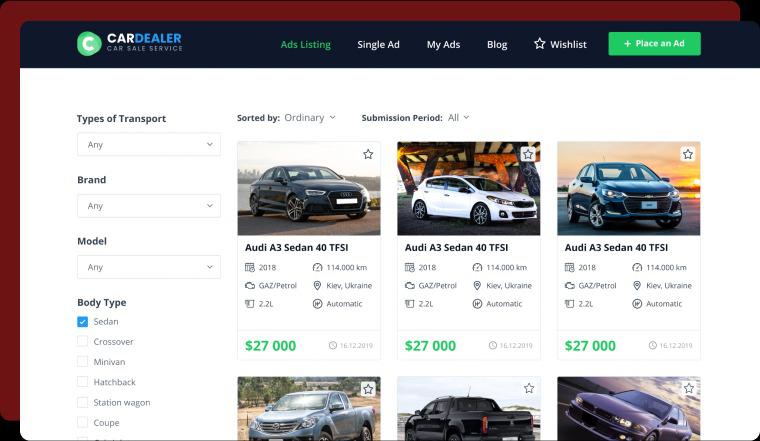
Task: Open the Types of Transport dropdown
Action: (x=149, y=144)
